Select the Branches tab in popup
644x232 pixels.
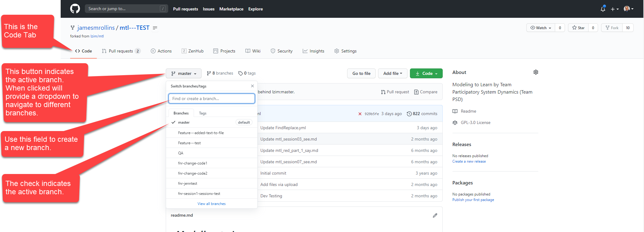pyautogui.click(x=181, y=113)
